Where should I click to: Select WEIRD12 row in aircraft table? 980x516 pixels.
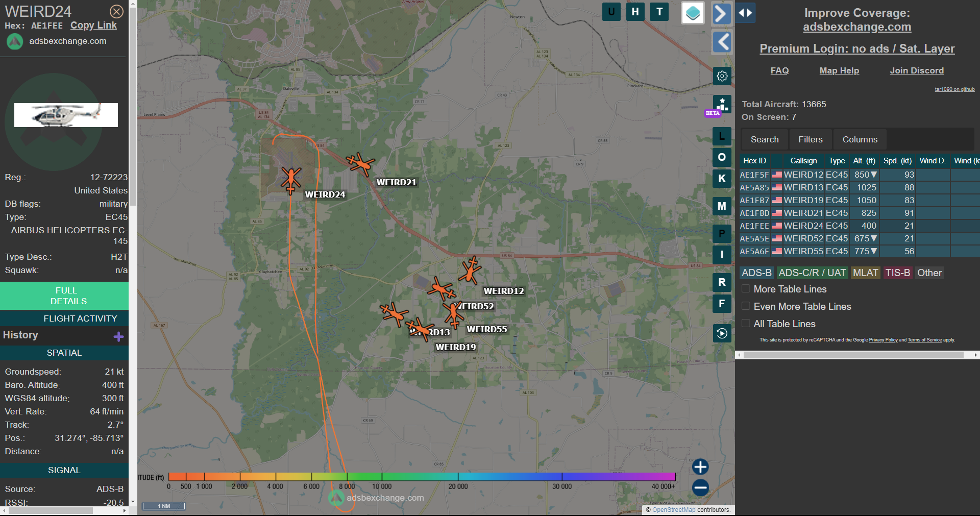pos(860,175)
